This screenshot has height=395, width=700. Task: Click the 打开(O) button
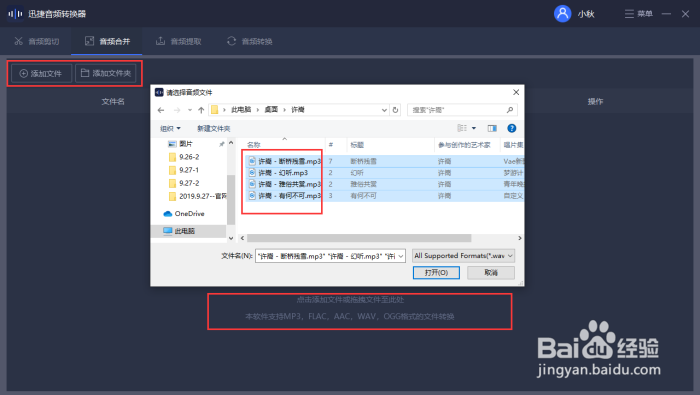436,272
